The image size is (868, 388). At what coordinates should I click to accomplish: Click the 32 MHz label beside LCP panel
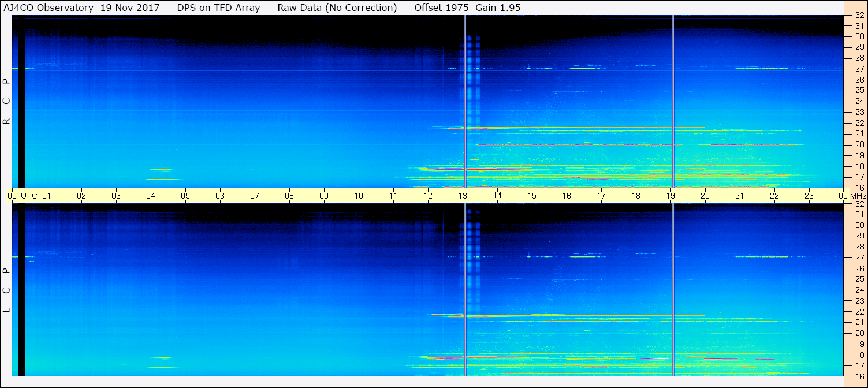click(859, 204)
